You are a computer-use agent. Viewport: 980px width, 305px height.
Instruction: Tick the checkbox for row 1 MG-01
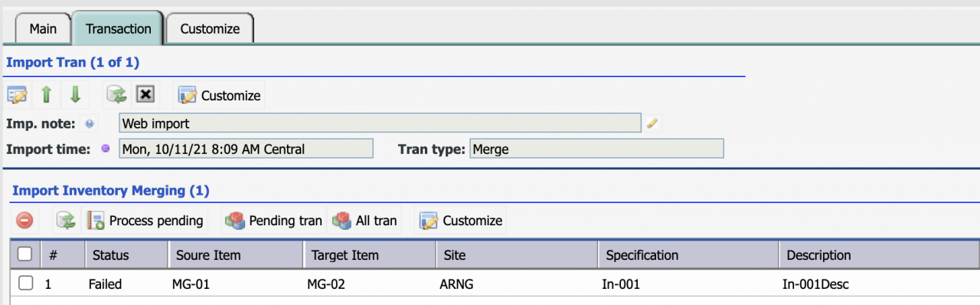[26, 284]
